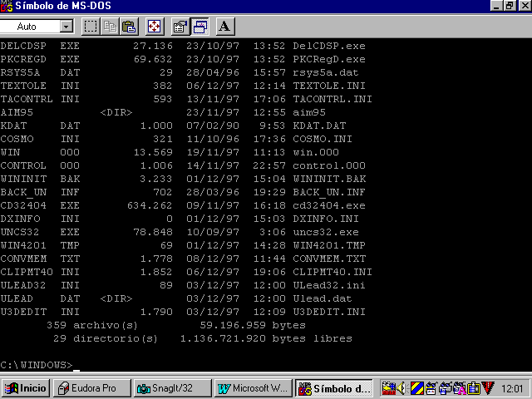Click the yellow-blue striped tray icon
Screen dimensions: 532x399
tap(417, 388)
